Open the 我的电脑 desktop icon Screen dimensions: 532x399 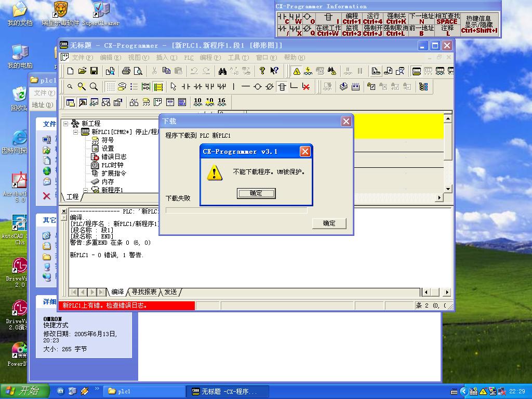tap(20, 56)
